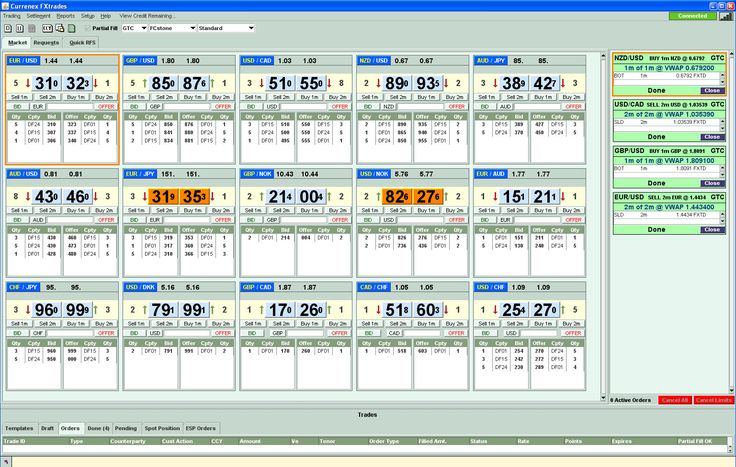Screen dimensions: 736x467
Task: Open the Help menu
Action: (106, 16)
